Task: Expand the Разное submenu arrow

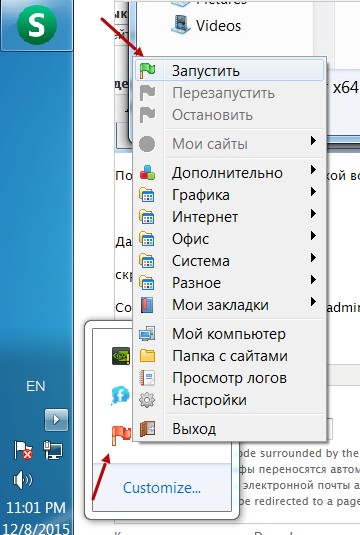Action: (313, 280)
